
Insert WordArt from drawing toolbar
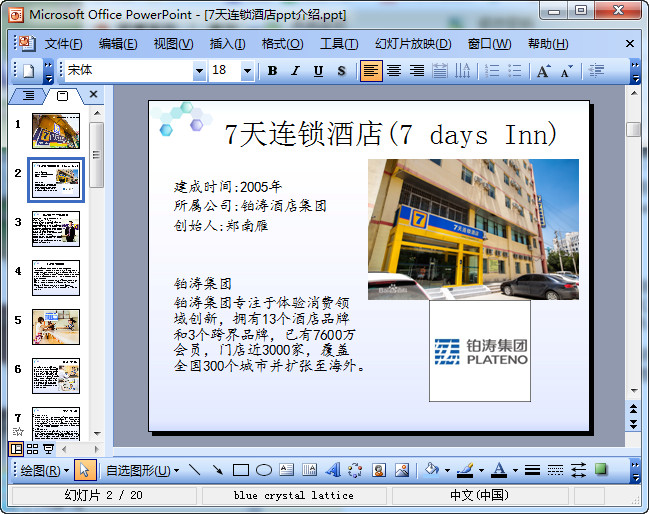click(332, 469)
